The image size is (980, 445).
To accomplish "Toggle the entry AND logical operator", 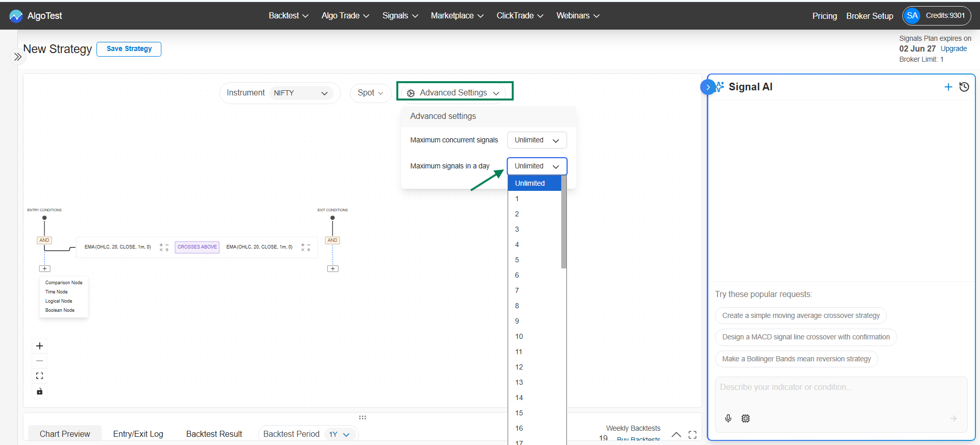I will pyautogui.click(x=44, y=240).
